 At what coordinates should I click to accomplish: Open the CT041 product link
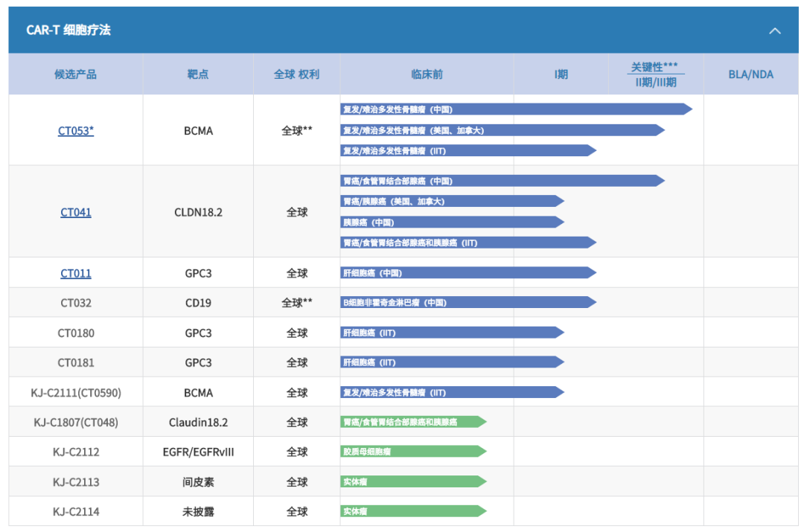point(76,212)
